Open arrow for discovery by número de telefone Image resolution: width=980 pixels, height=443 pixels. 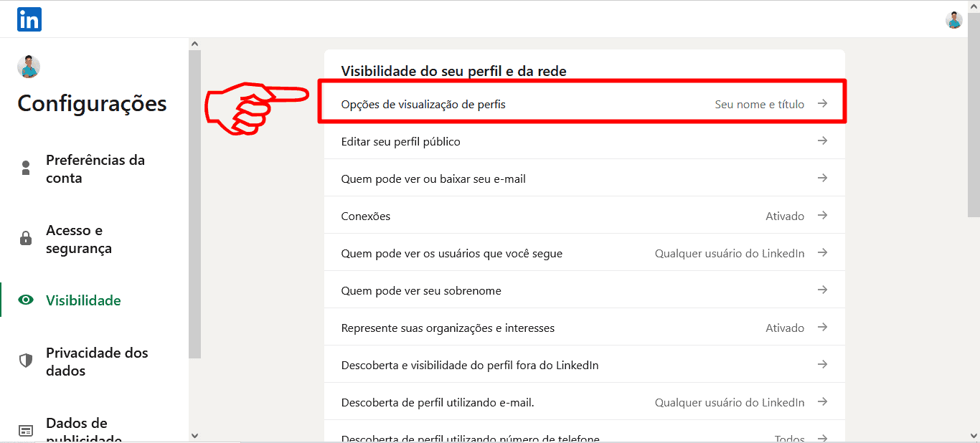coord(823,438)
